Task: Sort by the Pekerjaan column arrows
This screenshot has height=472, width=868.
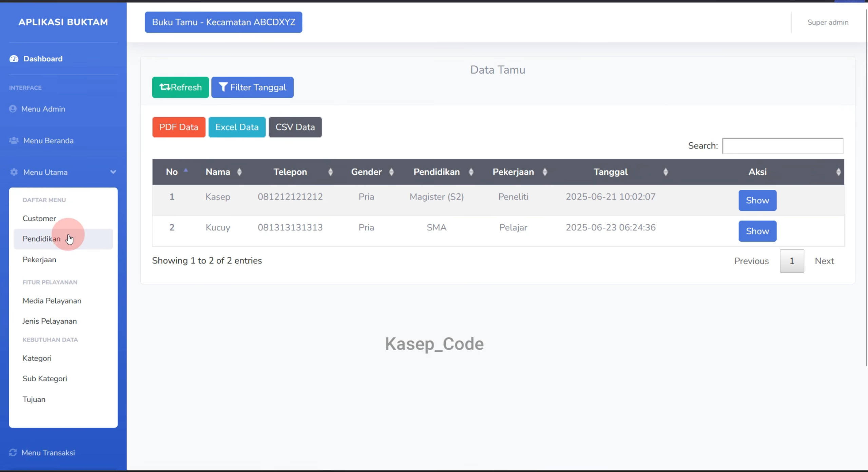Action: tap(545, 172)
